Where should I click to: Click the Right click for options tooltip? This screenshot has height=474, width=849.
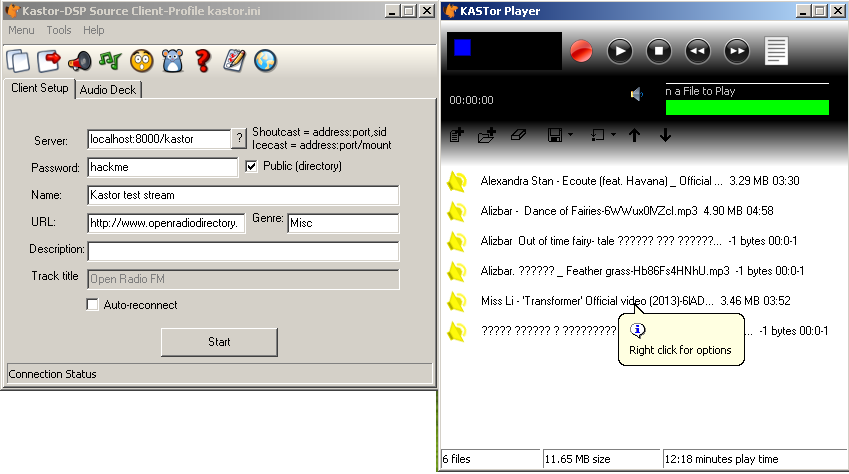tap(681, 339)
